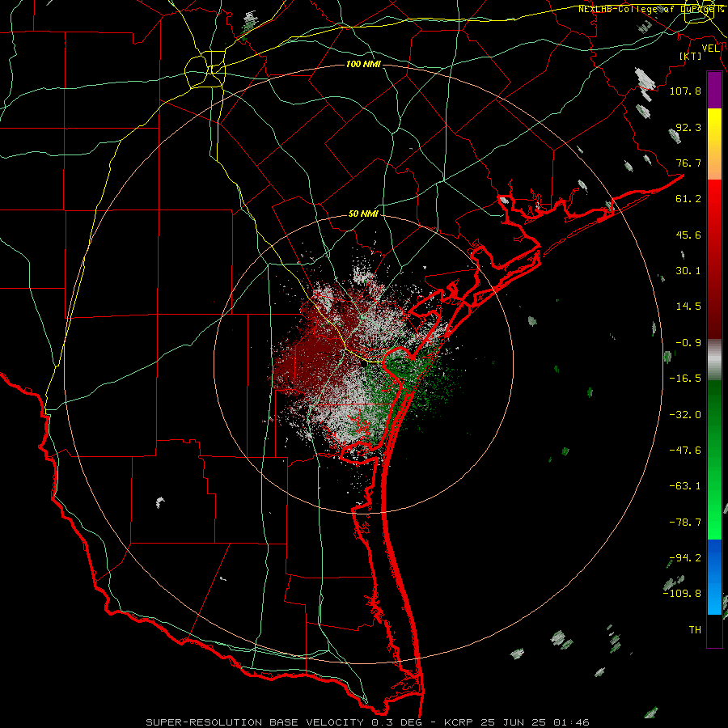
Task: Click the "NEXLAB-College of DuPage" watermark text
Action: point(645,9)
